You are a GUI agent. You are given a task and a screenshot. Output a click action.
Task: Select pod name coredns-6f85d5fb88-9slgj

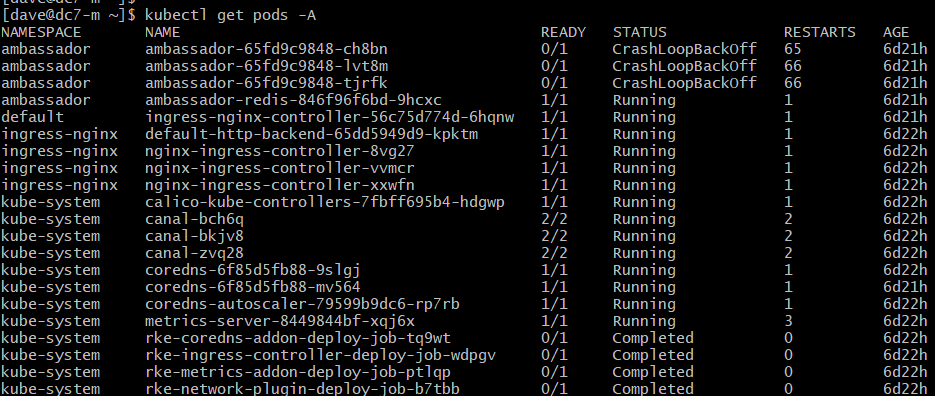pyautogui.click(x=252, y=270)
